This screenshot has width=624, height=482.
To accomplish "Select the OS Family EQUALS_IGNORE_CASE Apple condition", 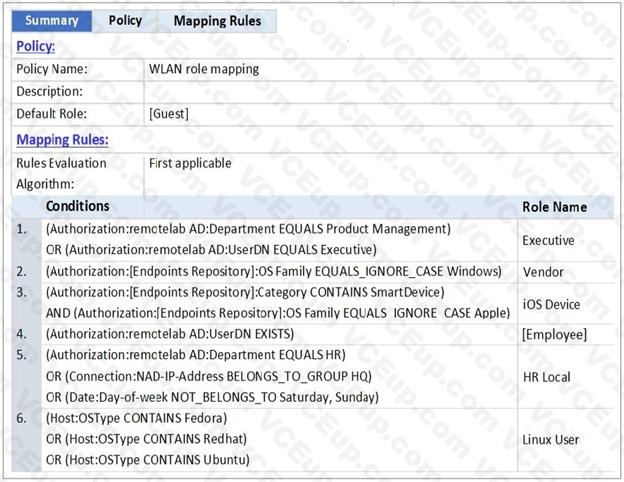I will [x=278, y=313].
